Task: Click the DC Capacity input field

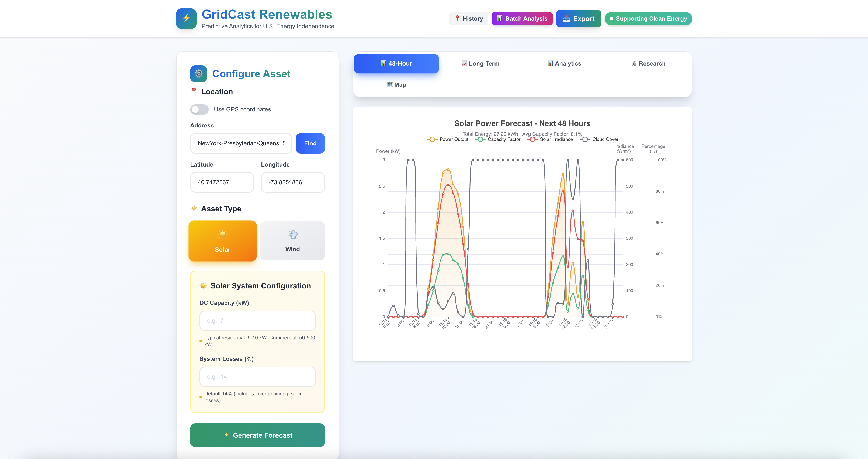Action: pyautogui.click(x=257, y=320)
